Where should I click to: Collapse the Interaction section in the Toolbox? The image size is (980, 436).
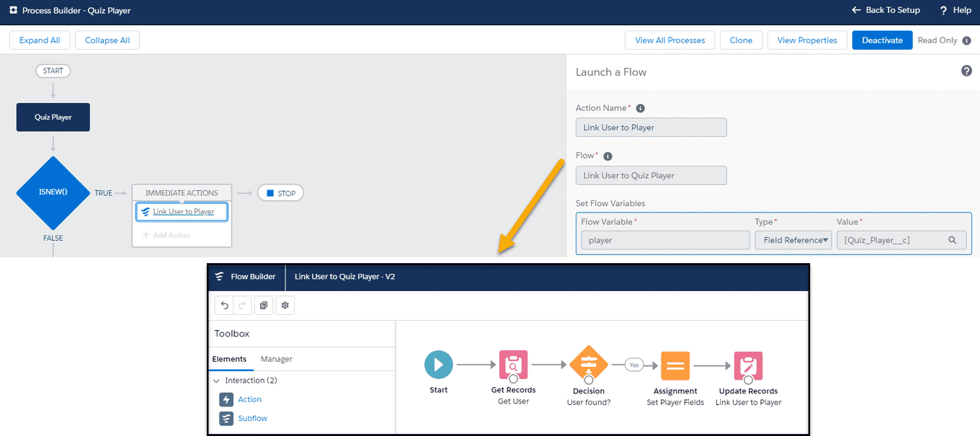click(x=215, y=380)
